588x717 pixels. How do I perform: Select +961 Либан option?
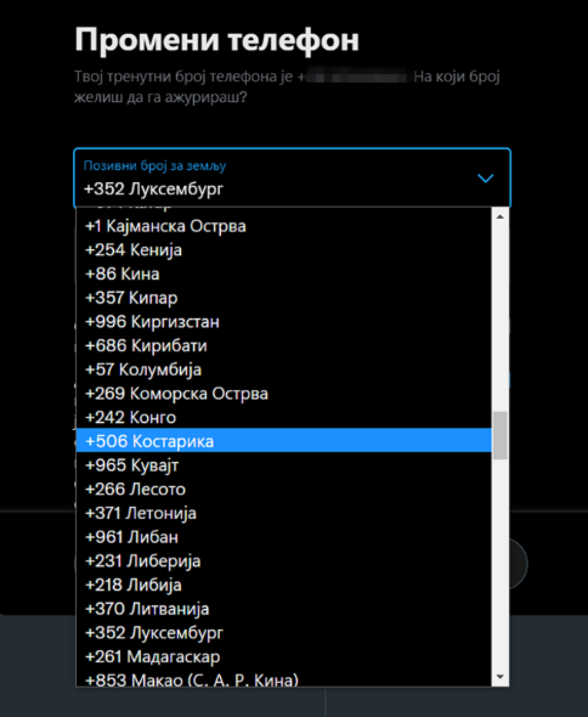point(132,537)
